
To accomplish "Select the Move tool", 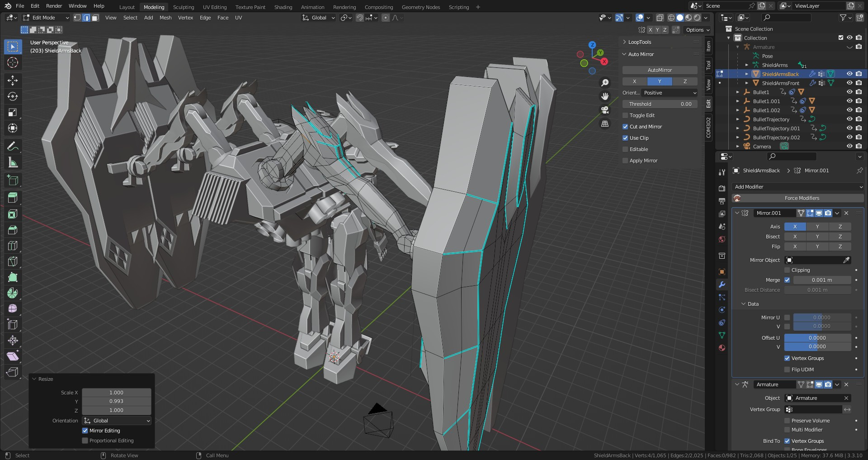I will tap(13, 81).
